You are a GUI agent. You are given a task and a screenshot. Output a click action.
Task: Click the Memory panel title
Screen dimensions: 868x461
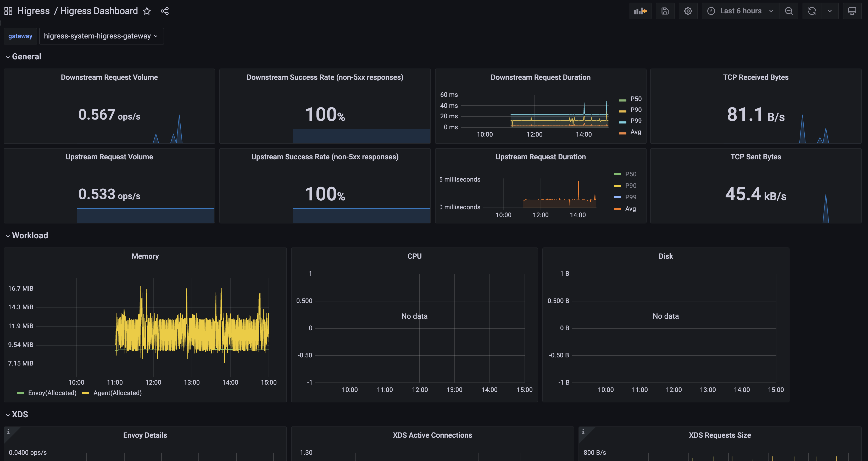coord(145,256)
